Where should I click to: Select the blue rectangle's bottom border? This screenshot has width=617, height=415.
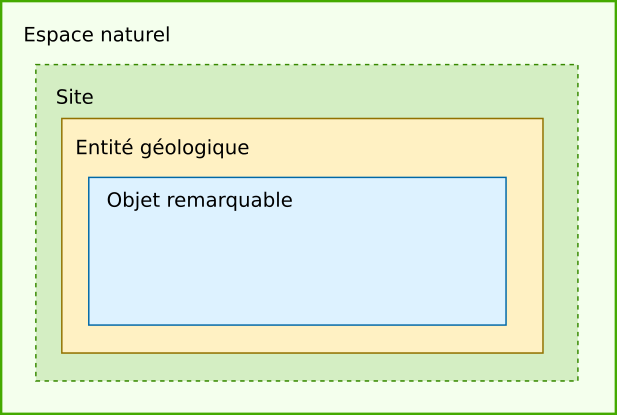coord(297,325)
